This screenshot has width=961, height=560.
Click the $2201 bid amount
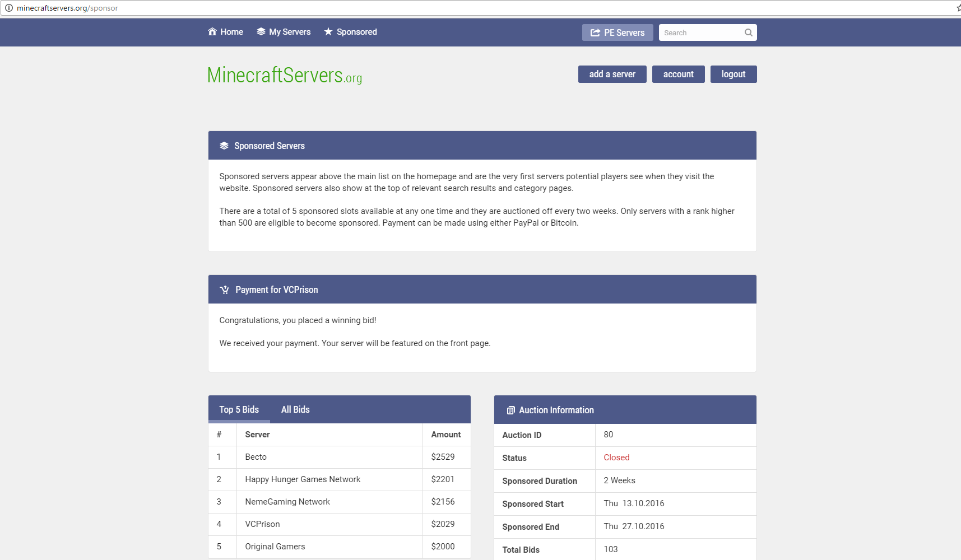pyautogui.click(x=443, y=479)
